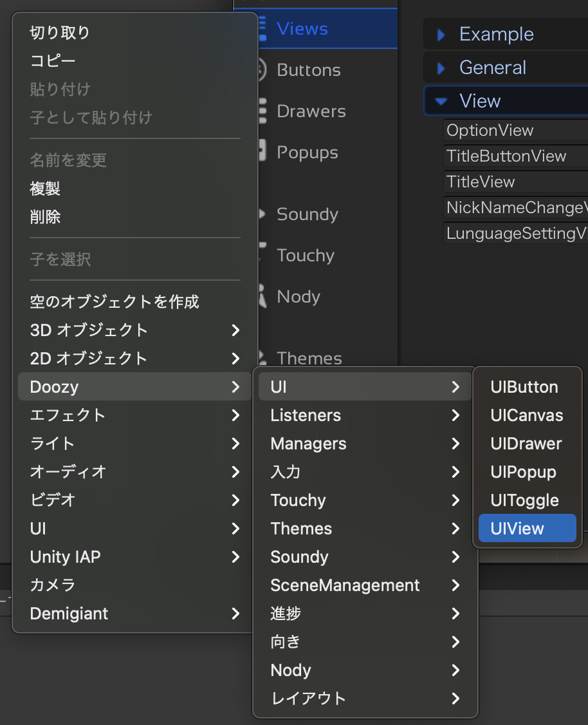Click the Nody tab icon
Screen dimensions: 588x725
pyautogui.click(x=262, y=296)
